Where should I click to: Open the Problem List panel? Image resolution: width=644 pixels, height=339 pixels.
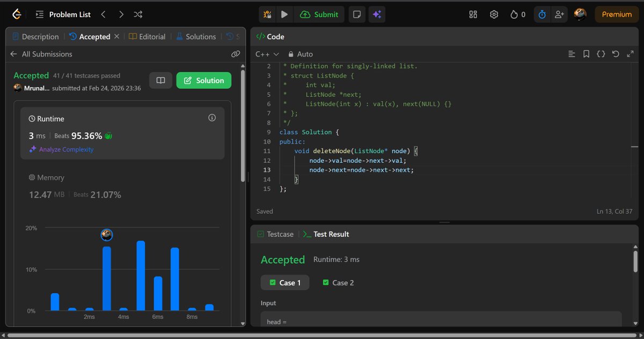63,15
